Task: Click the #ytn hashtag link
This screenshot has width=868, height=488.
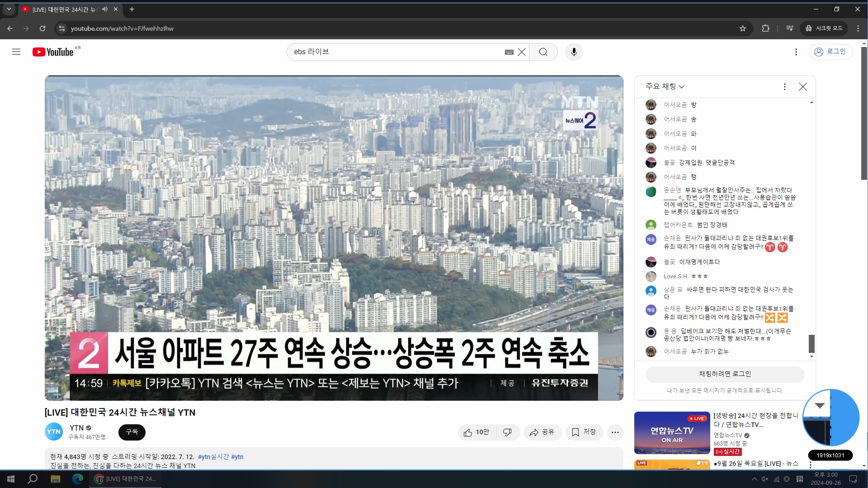Action: [x=237, y=457]
